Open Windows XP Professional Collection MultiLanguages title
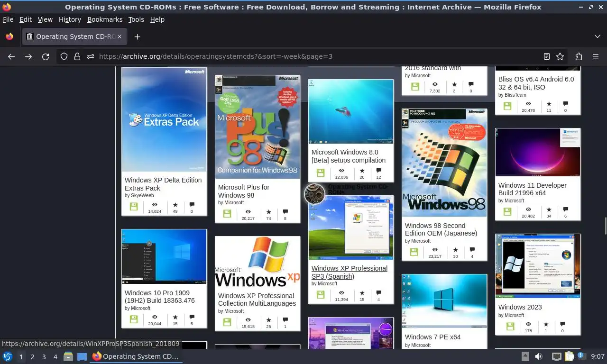607x364 pixels. pyautogui.click(x=257, y=300)
